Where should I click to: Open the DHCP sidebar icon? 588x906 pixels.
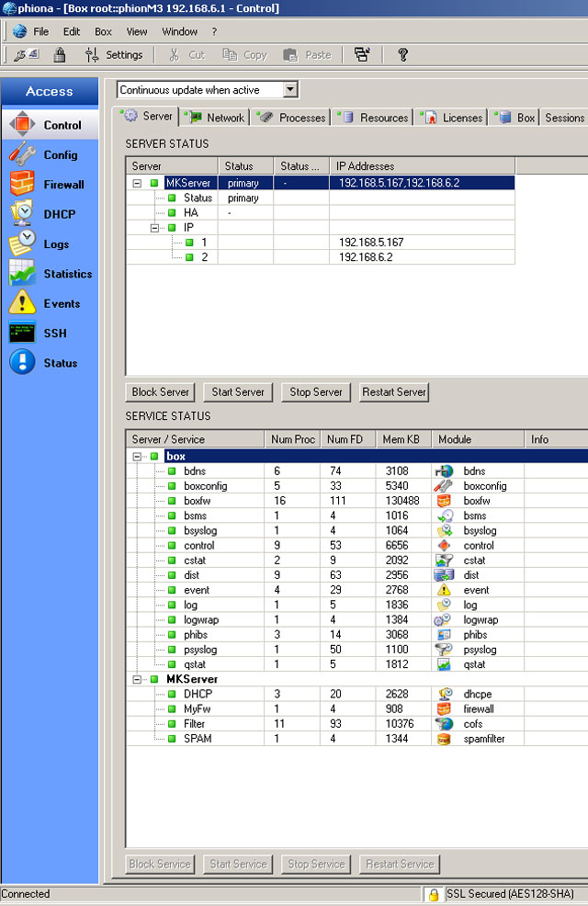click(22, 214)
